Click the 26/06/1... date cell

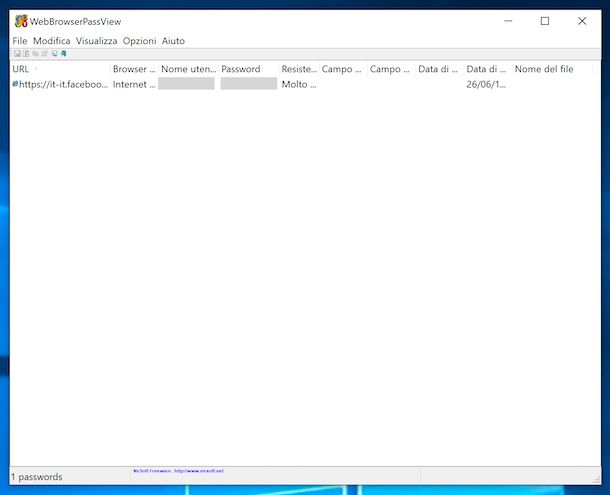[x=486, y=84]
